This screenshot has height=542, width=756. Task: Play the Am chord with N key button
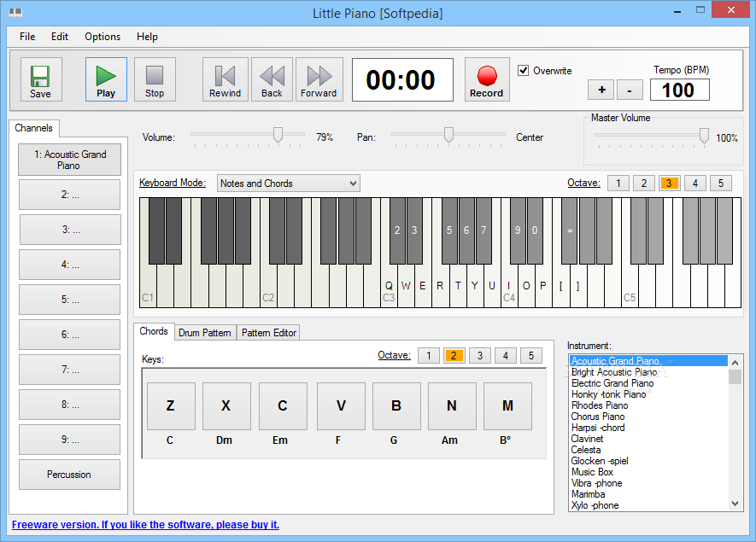(x=452, y=406)
